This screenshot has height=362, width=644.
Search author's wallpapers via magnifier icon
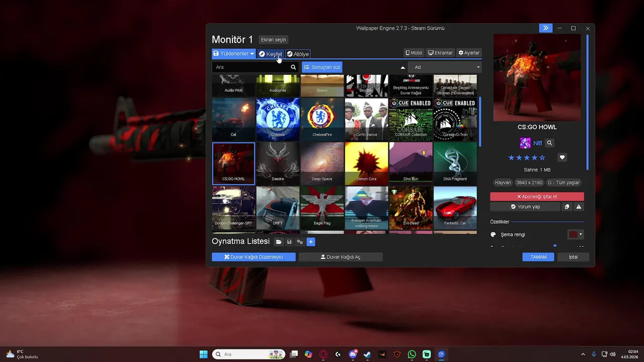coord(549,143)
